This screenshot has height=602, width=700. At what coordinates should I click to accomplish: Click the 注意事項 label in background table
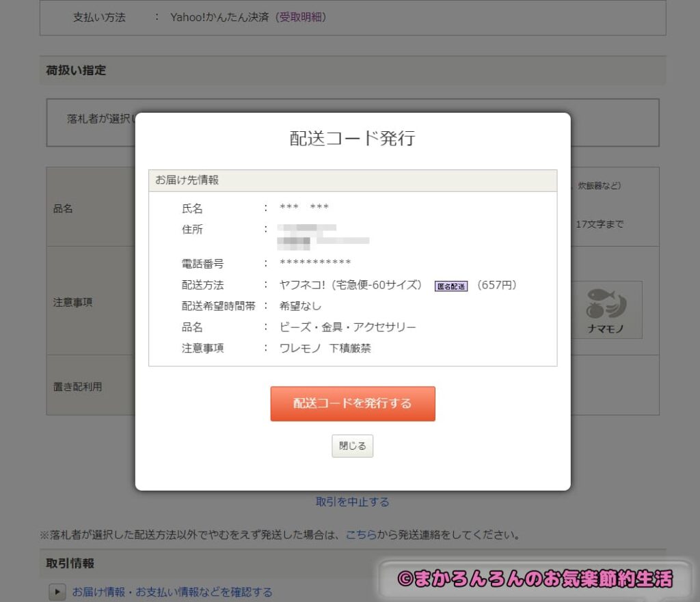click(x=72, y=303)
